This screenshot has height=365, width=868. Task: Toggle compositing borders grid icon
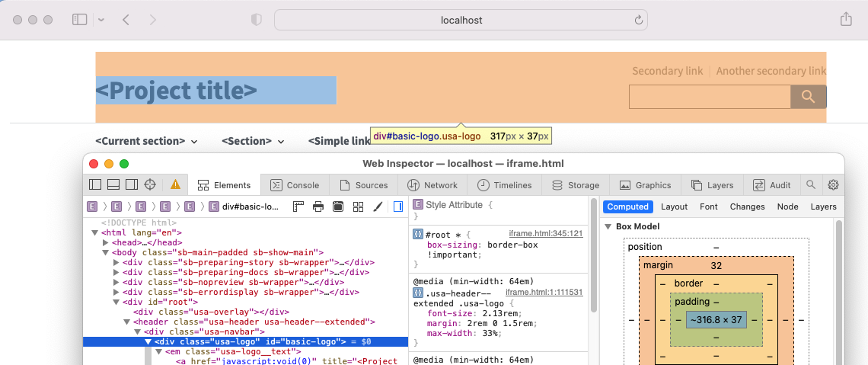pos(358,207)
